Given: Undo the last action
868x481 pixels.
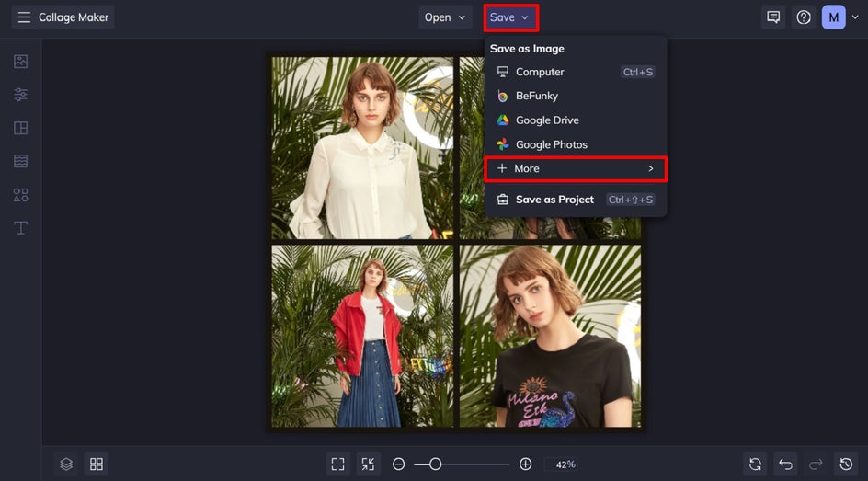Looking at the screenshot, I should pyautogui.click(x=785, y=464).
